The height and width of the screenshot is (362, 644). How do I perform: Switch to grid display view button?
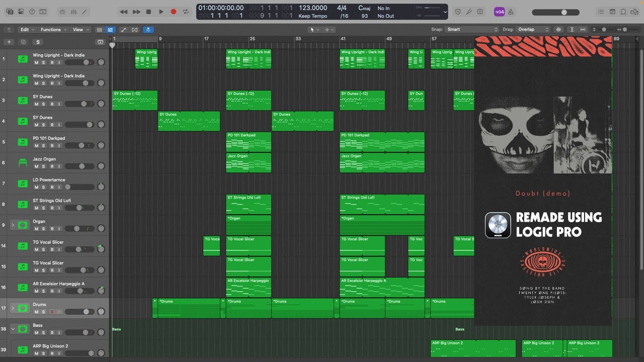coord(99,30)
